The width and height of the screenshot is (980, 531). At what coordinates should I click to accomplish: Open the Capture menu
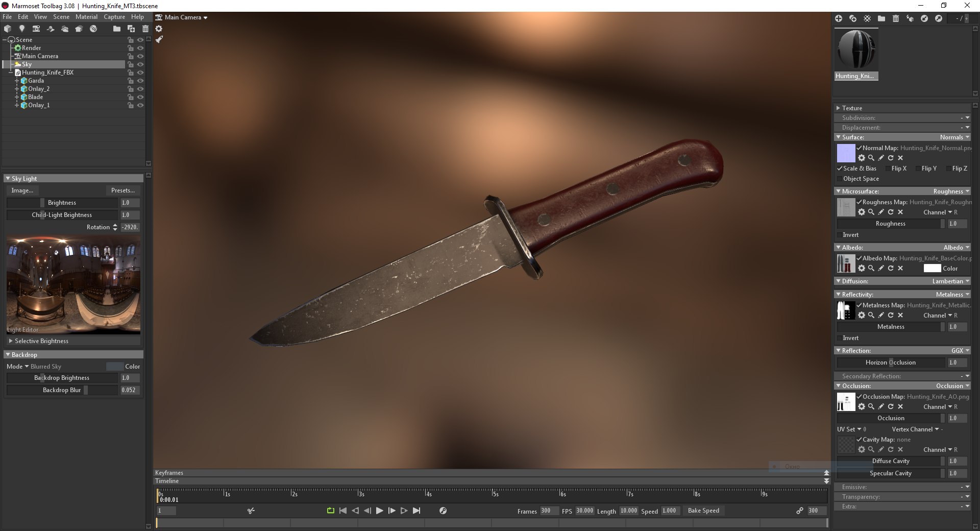pyautogui.click(x=114, y=17)
